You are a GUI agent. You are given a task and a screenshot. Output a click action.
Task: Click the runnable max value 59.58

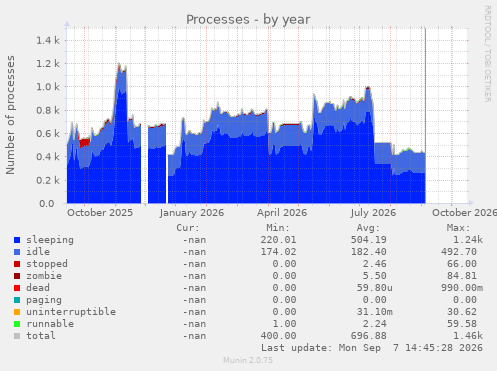[x=462, y=324]
